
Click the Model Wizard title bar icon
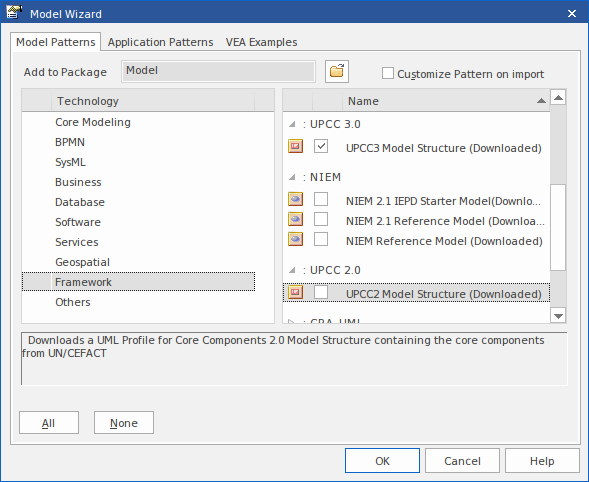coord(14,13)
